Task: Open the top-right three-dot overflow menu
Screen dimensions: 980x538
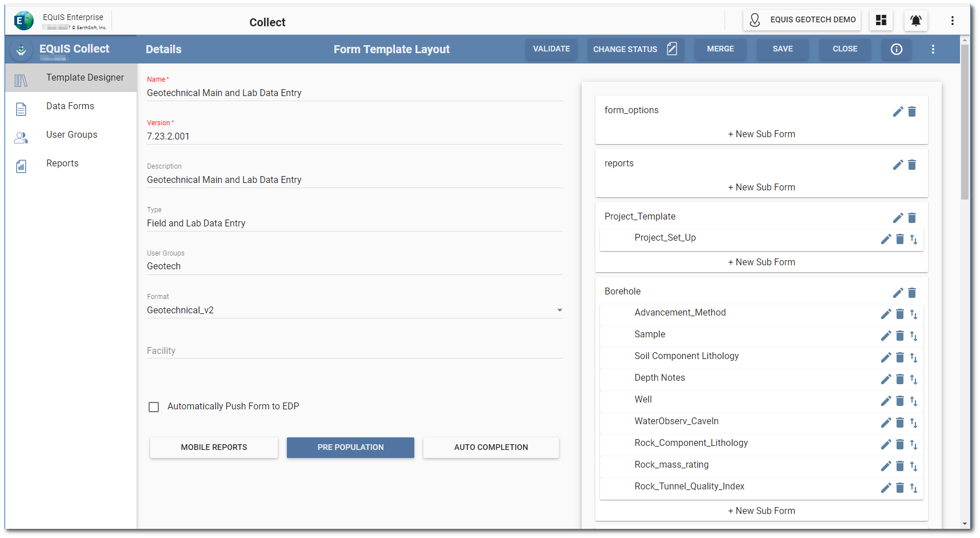Action: (953, 20)
